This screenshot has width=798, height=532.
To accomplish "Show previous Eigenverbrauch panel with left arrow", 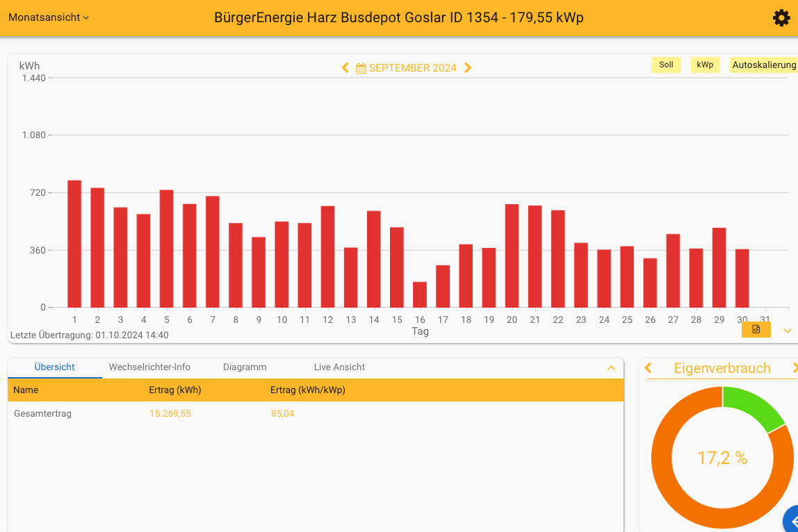I will 649,368.
